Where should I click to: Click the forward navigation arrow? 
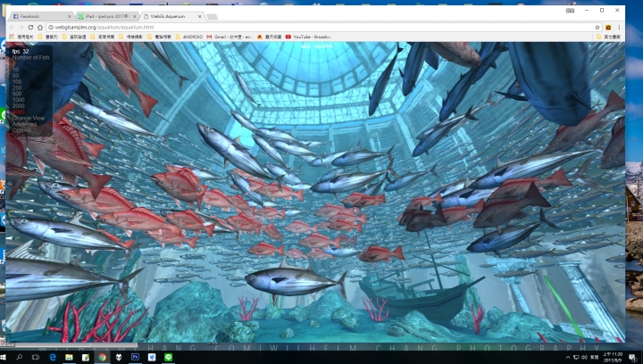click(x=21, y=27)
